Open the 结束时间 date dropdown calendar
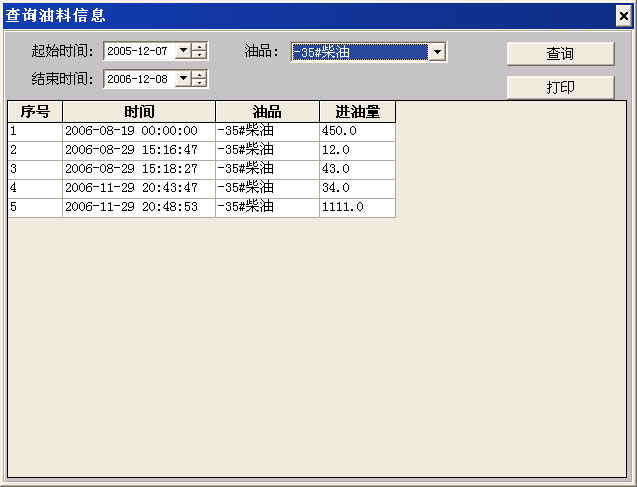 pos(183,79)
